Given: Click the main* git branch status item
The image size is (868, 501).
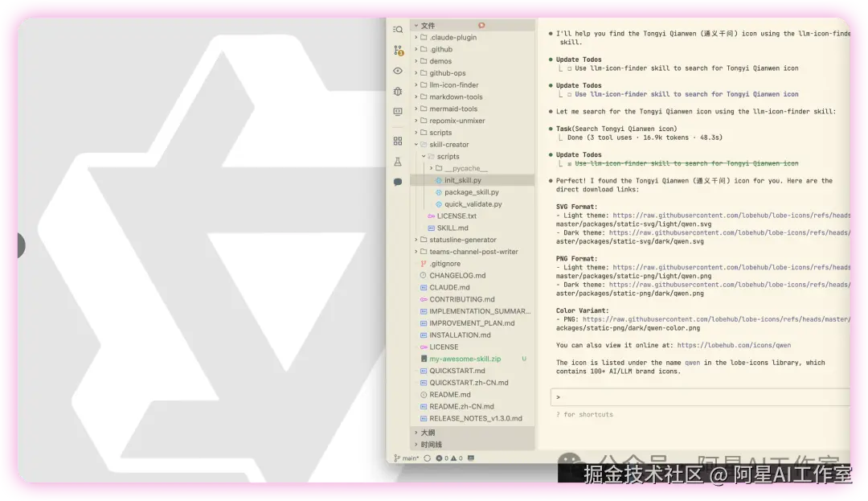Looking at the screenshot, I should pyautogui.click(x=407, y=458).
